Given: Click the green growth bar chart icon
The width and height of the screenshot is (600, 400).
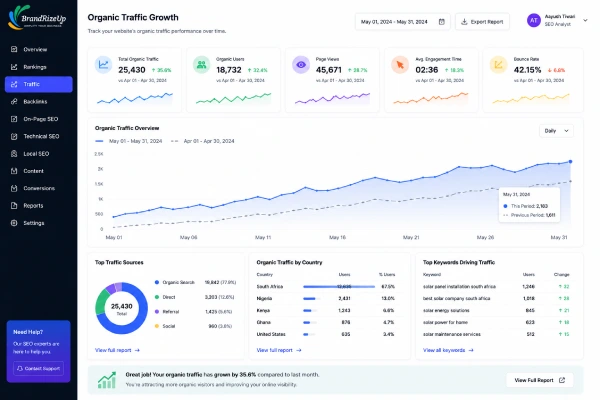Looking at the screenshot, I should click(107, 380).
